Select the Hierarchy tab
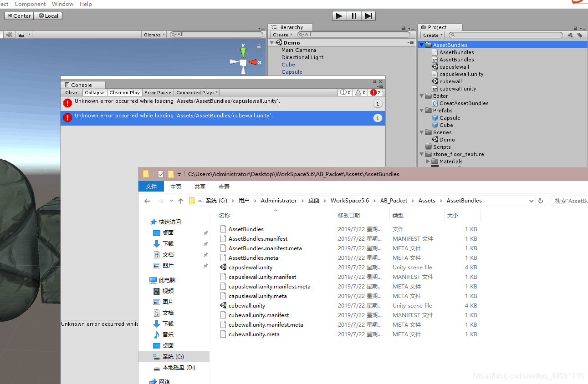Viewport: 588px width, 384px height. pyautogui.click(x=290, y=27)
